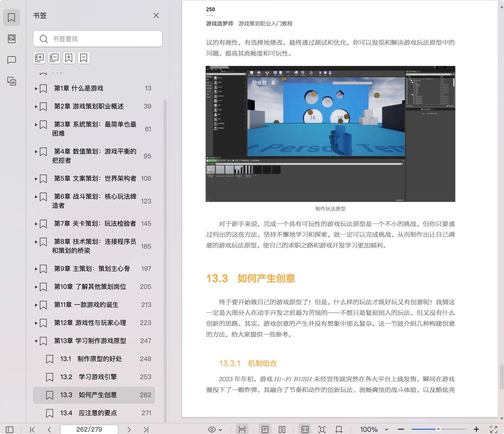Click the remove bookmark icon
504x434 pixels.
pyautogui.click(x=84, y=58)
